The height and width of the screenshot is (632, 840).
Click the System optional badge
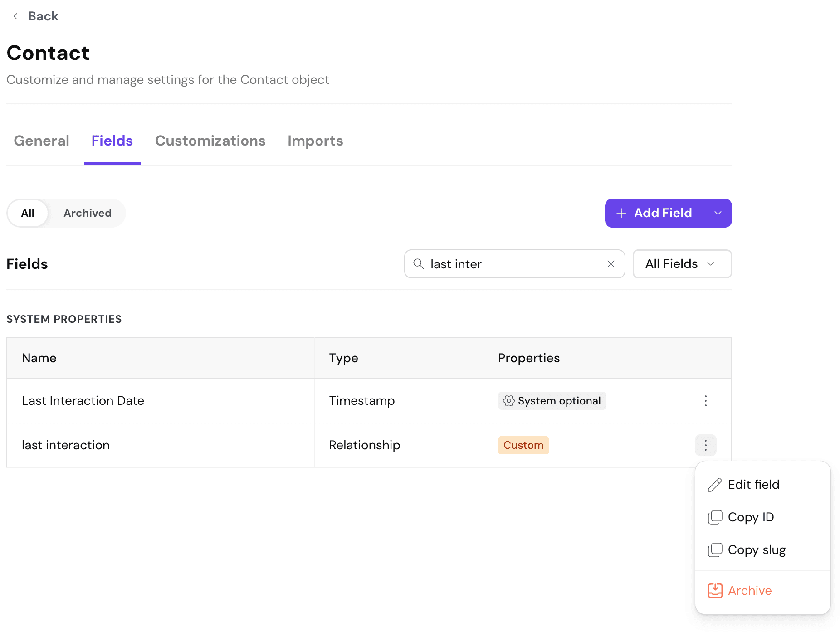tap(552, 401)
